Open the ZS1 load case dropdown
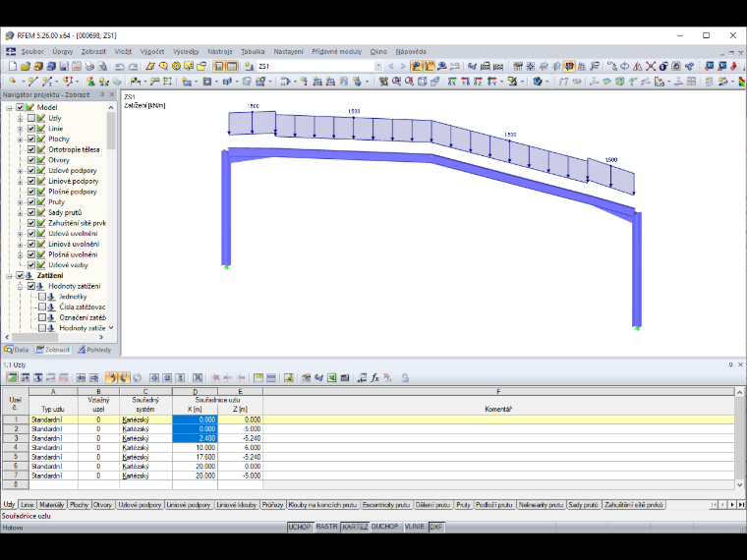This screenshot has height=560, width=747. point(378,67)
